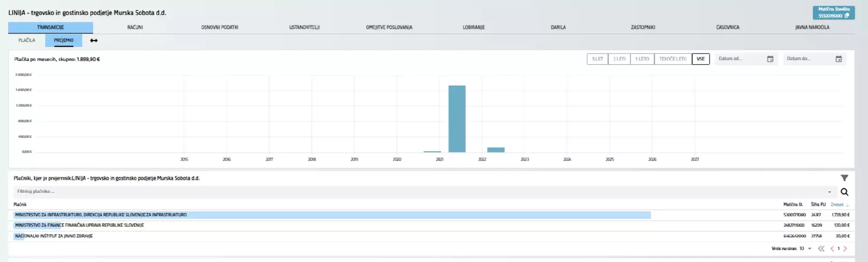Copy the Matična številka registration number
Viewport: 868px width, 262px height.
click(x=846, y=15)
